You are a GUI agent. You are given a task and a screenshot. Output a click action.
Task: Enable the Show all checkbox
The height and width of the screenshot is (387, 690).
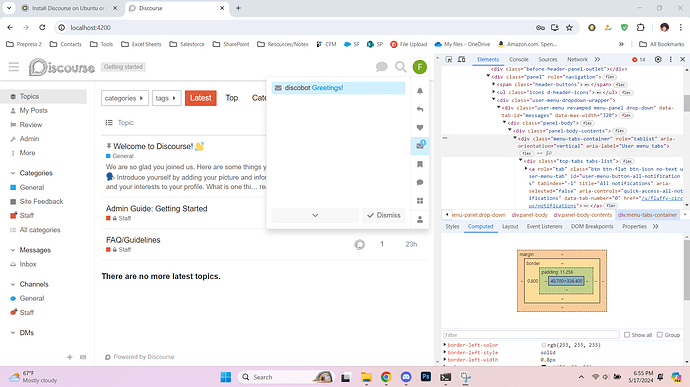(627, 335)
